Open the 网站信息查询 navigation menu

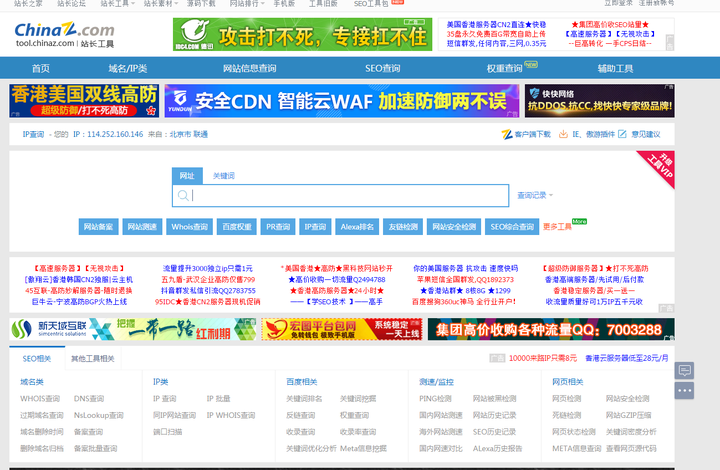[249, 68]
